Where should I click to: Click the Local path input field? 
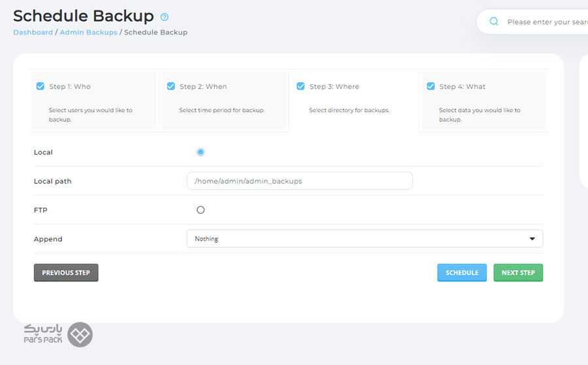tap(300, 181)
